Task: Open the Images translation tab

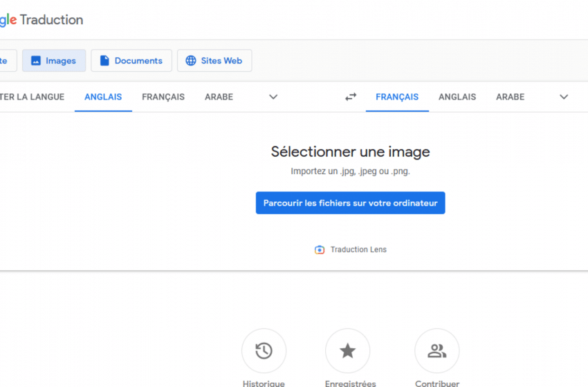Action: point(54,61)
